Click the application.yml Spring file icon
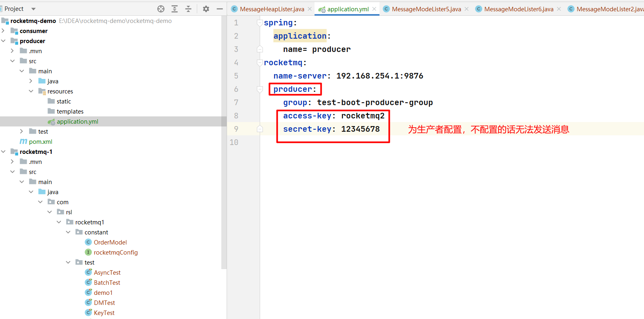This screenshot has height=319, width=644. click(51, 122)
